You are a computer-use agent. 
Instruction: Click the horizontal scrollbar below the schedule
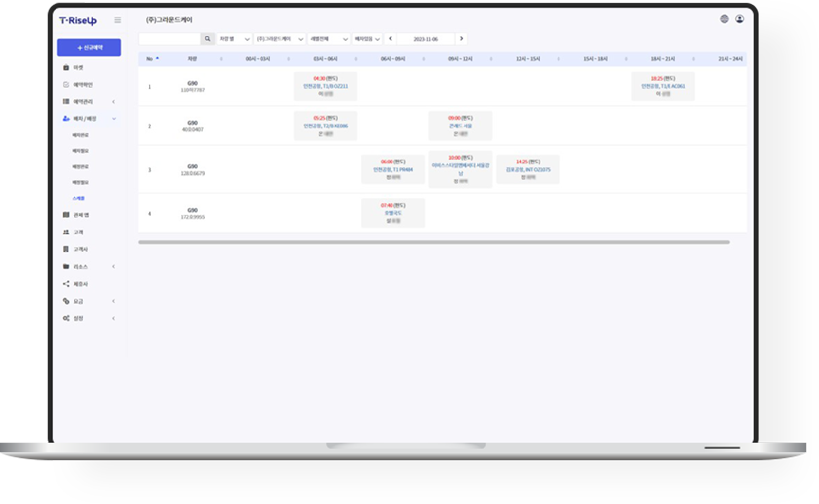pyautogui.click(x=434, y=242)
